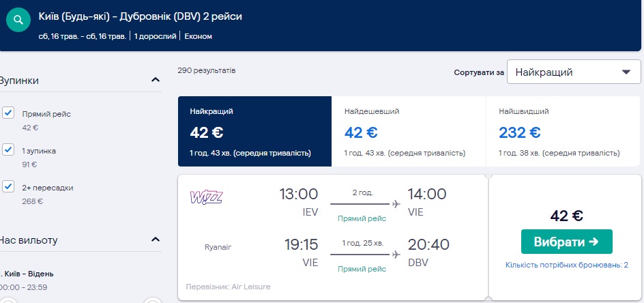Viewport: 644px width, 303px height.
Task: Switch to the Найшвидший tab
Action: [563, 131]
